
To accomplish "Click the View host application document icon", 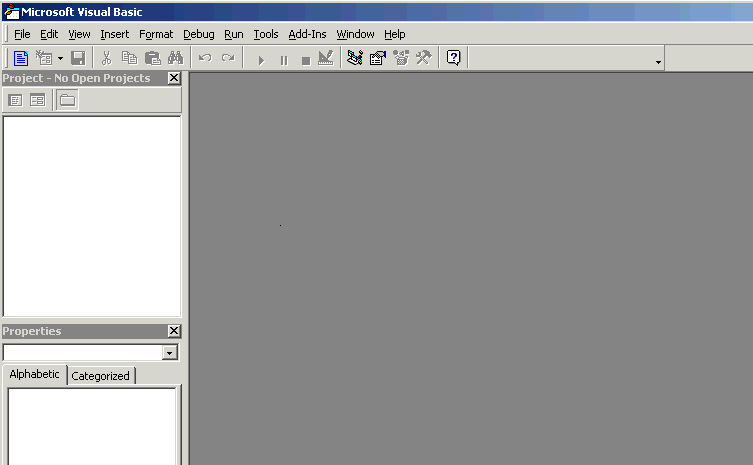I will tap(21, 58).
